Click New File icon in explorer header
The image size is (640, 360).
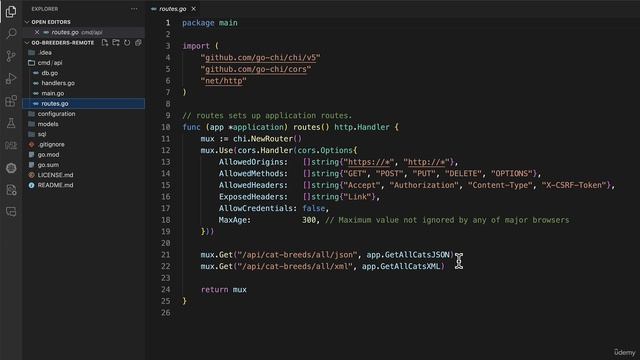pyautogui.click(x=105, y=42)
